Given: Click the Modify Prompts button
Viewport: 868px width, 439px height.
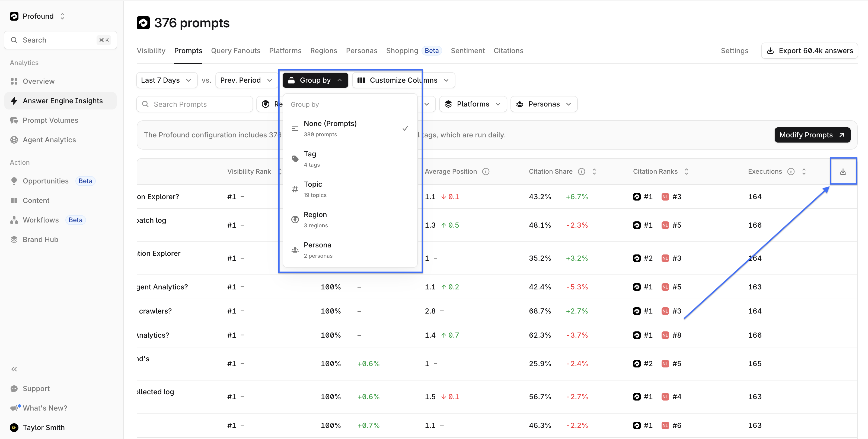Looking at the screenshot, I should coord(812,135).
